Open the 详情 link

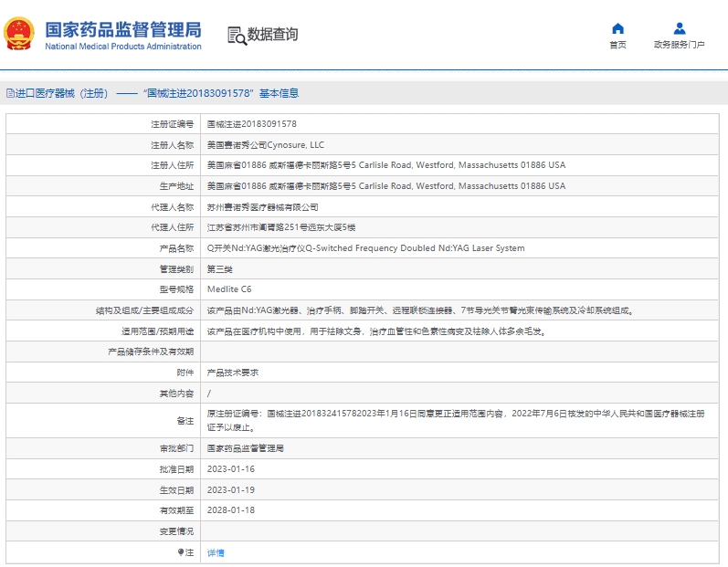pyautogui.click(x=216, y=552)
